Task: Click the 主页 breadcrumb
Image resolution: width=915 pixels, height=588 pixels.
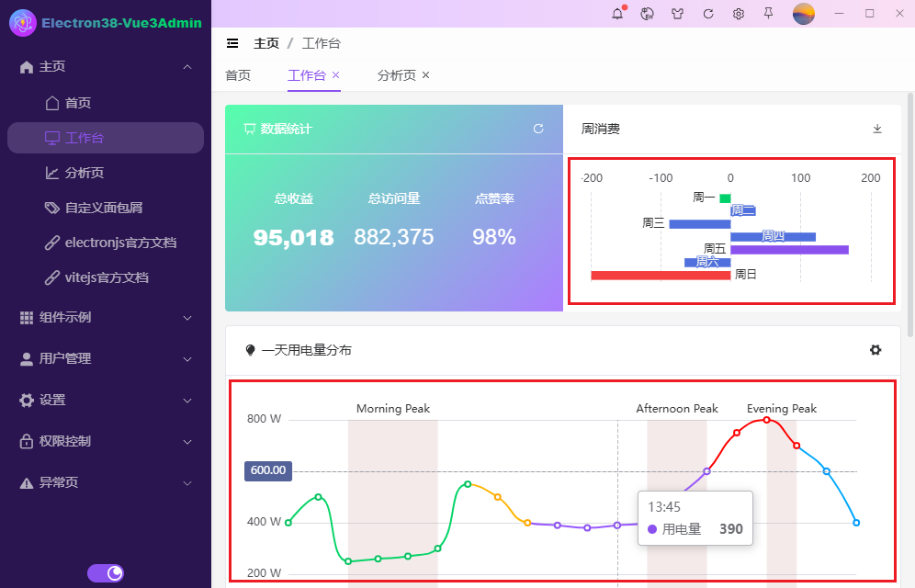Action: tap(266, 43)
